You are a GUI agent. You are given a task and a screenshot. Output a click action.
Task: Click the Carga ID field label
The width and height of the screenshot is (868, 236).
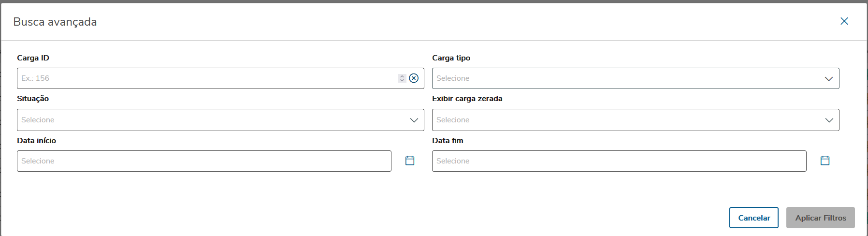[x=33, y=58]
